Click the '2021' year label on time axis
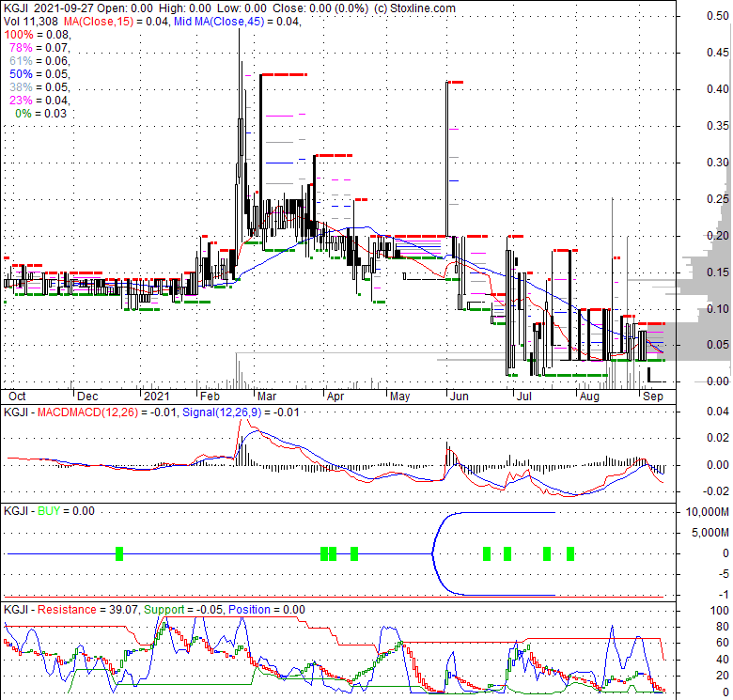The image size is (733, 700). click(157, 397)
